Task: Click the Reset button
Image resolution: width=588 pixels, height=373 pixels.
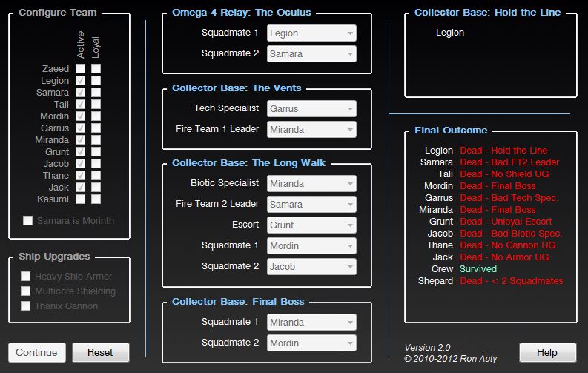Action: pyautogui.click(x=101, y=352)
